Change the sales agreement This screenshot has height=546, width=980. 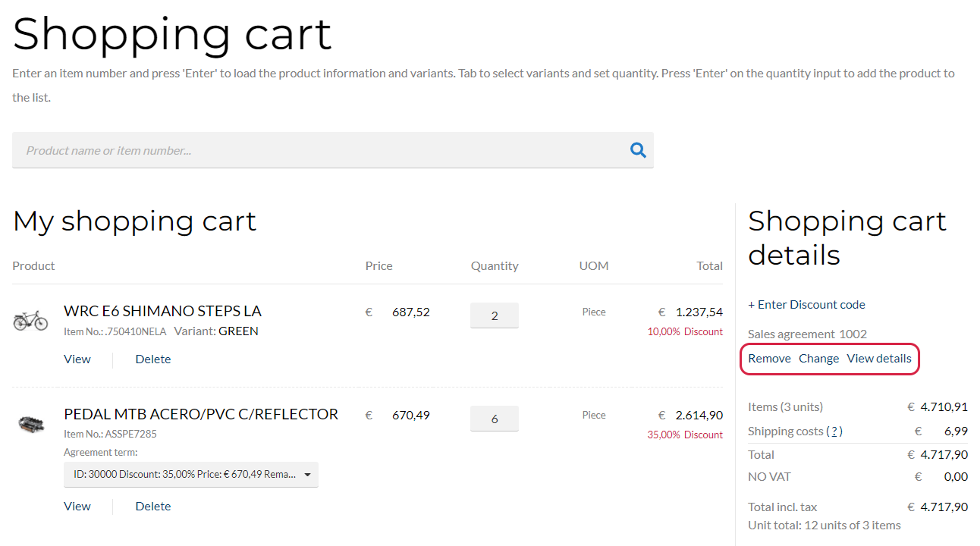click(818, 359)
